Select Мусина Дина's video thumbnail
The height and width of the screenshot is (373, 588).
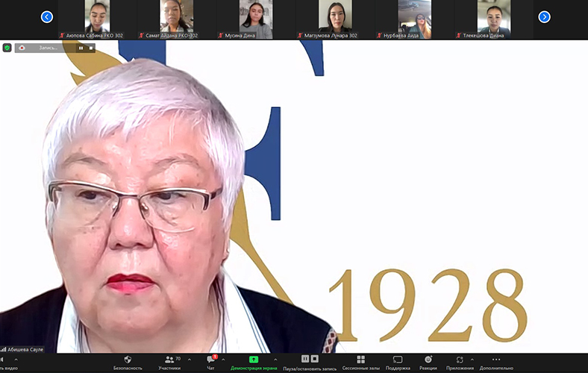point(254,18)
